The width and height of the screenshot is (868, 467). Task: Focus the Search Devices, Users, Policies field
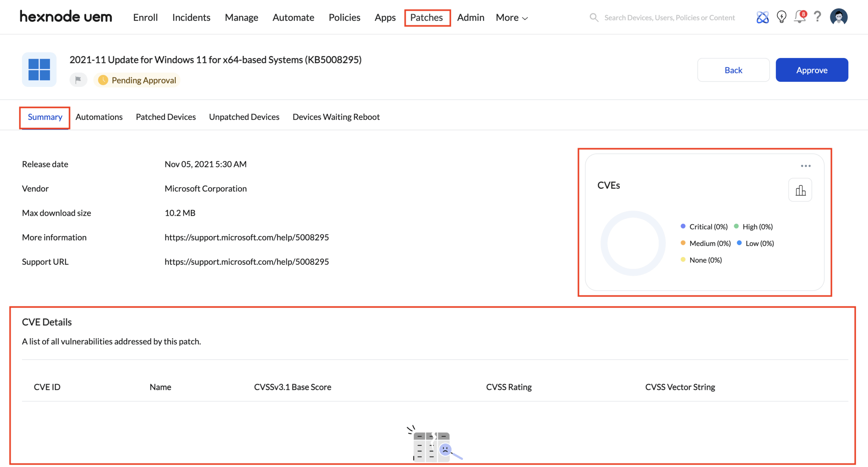pyautogui.click(x=669, y=18)
